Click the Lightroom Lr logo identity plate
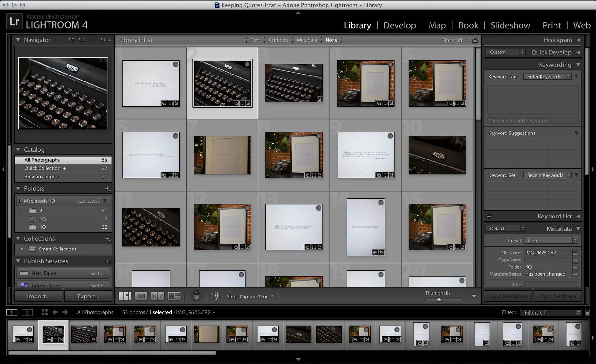 click(x=15, y=22)
